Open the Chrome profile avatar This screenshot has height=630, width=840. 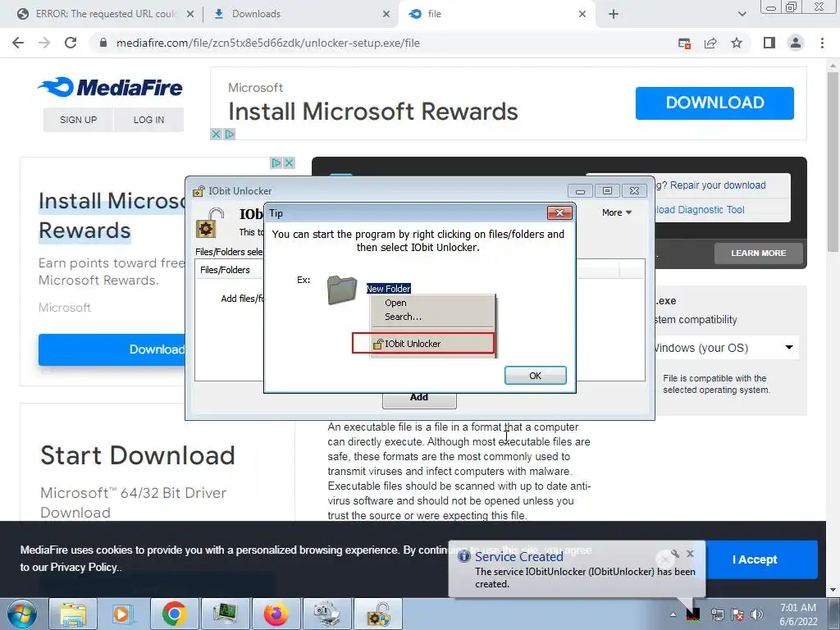pyautogui.click(x=796, y=43)
